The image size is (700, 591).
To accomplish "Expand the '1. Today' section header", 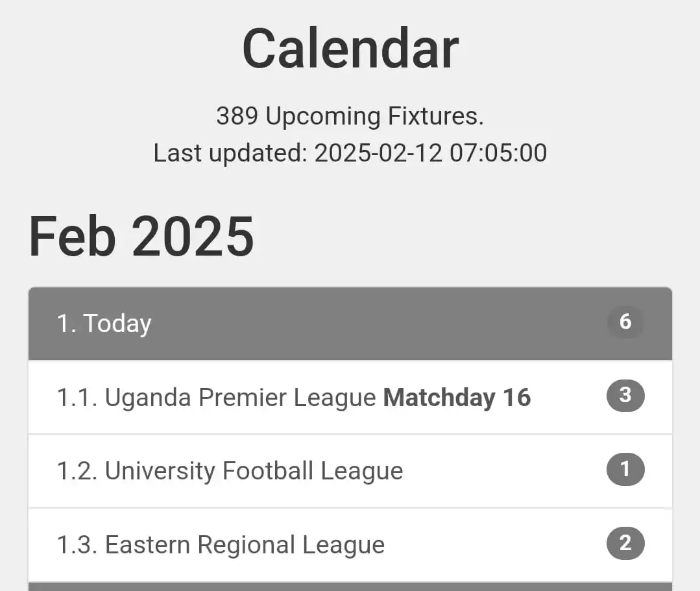I will [x=350, y=322].
